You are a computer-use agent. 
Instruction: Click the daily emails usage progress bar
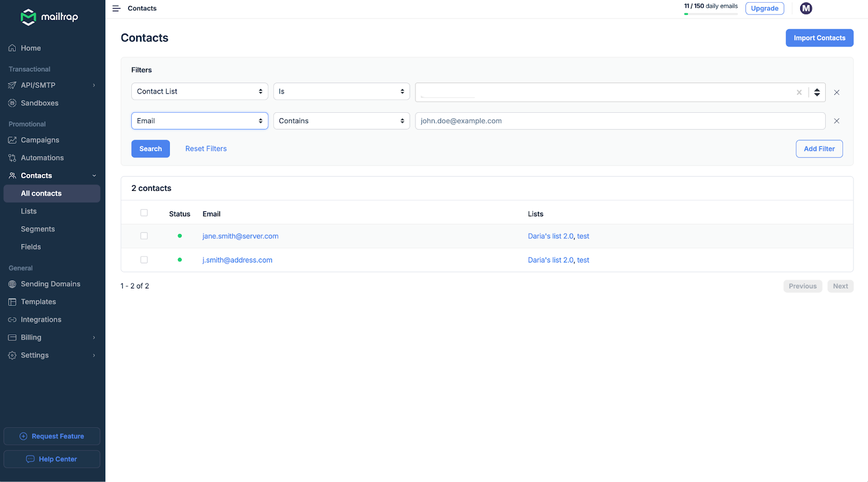[x=711, y=14]
